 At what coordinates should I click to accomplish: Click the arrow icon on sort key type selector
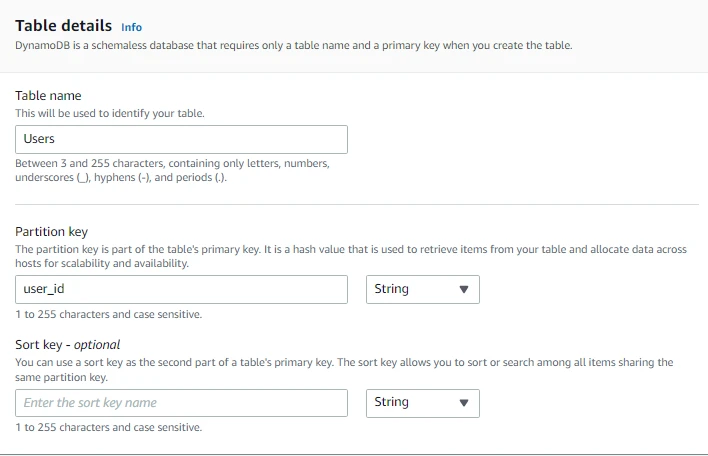[463, 403]
